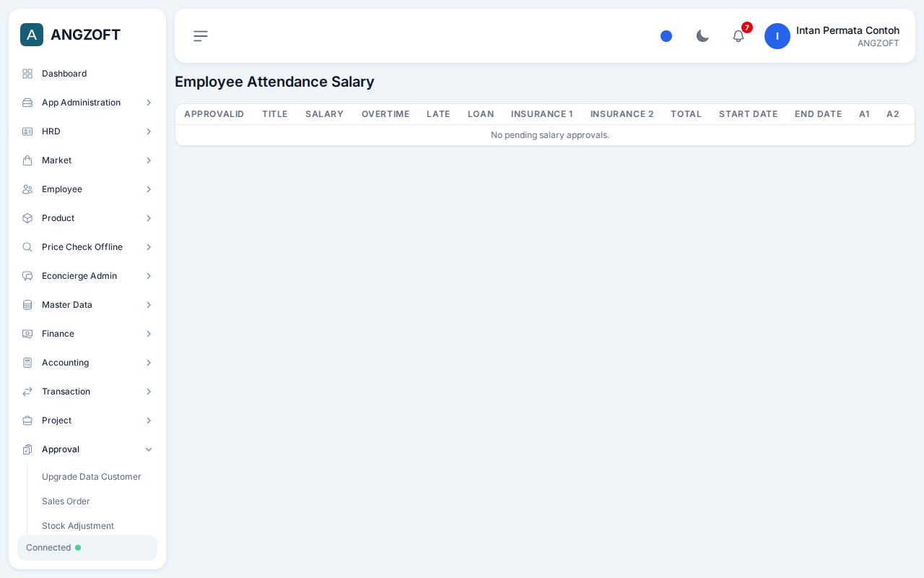Click APPROVALID column header
This screenshot has height=578, width=924.
(x=214, y=114)
